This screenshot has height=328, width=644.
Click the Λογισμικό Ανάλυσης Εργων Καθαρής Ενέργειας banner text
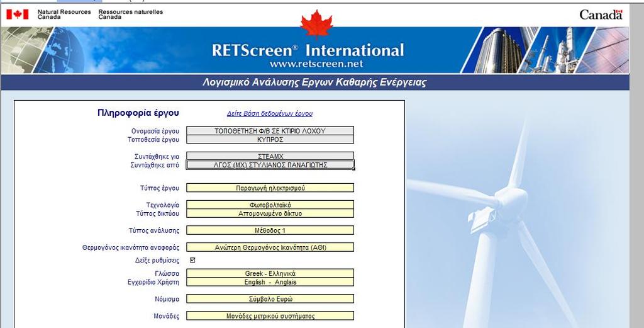pyautogui.click(x=314, y=82)
